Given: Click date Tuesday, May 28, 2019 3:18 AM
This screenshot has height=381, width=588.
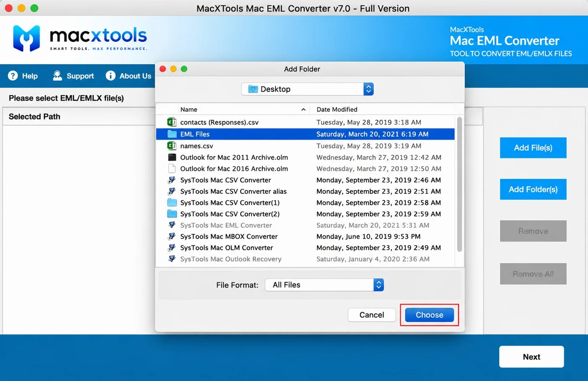Looking at the screenshot, I should click(369, 123).
